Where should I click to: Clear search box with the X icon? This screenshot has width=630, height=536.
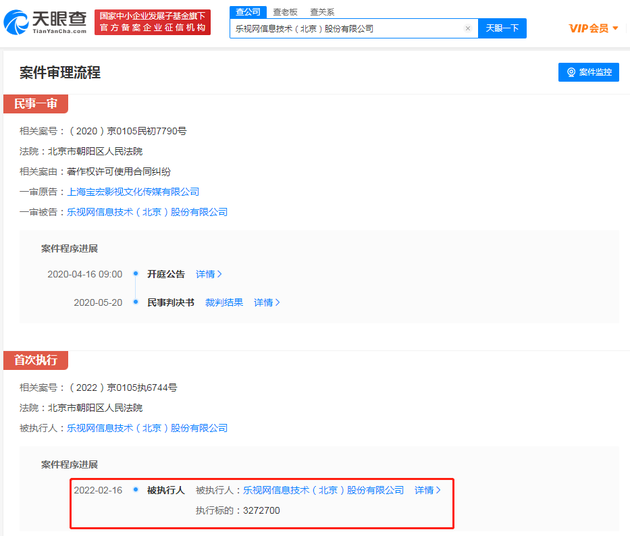468,28
